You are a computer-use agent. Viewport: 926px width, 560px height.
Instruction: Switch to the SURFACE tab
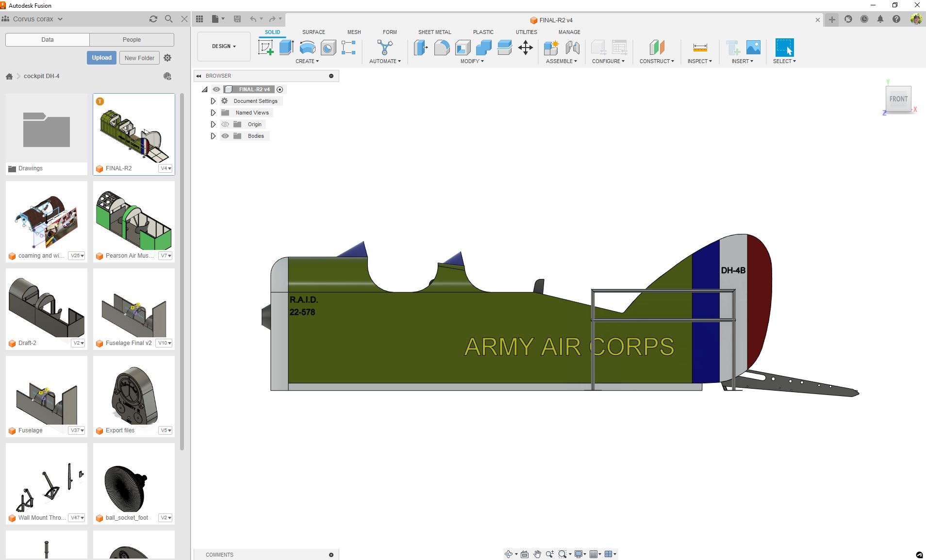pyautogui.click(x=313, y=32)
